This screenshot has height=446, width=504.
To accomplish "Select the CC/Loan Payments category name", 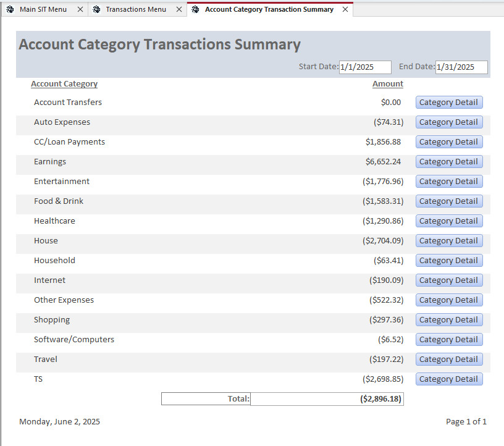I will click(x=69, y=142).
